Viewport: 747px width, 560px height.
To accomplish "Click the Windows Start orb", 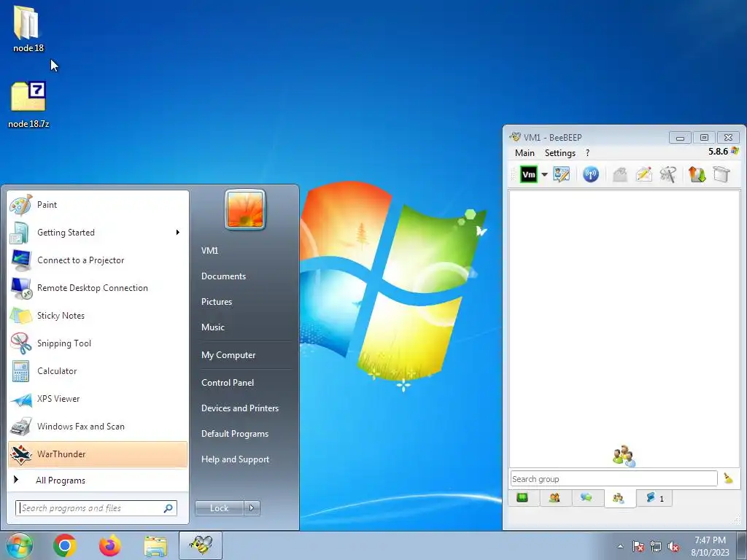I will point(19,545).
